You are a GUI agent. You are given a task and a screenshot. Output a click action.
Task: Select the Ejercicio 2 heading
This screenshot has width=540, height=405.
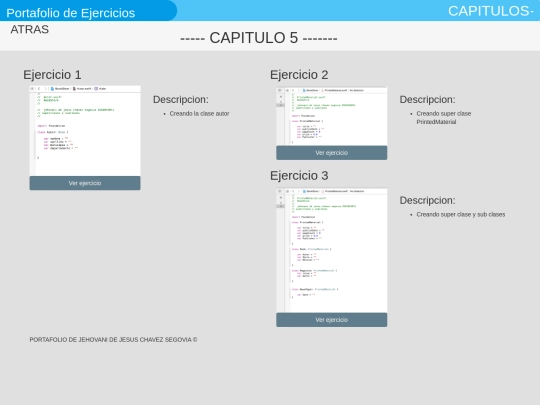click(x=299, y=75)
